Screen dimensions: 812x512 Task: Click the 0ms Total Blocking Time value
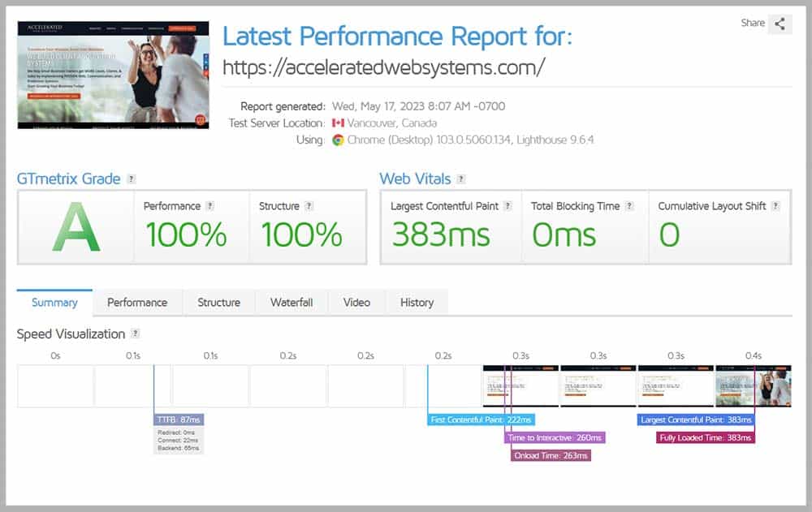click(564, 234)
